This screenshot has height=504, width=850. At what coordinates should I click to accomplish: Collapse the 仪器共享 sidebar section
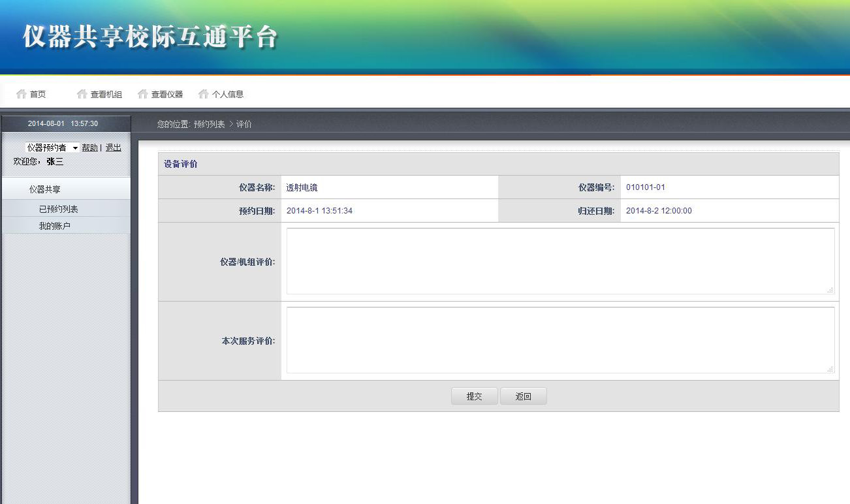pyautogui.click(x=45, y=189)
